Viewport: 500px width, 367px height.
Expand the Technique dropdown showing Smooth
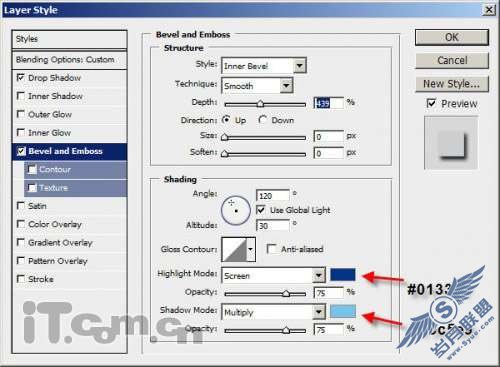tap(257, 86)
